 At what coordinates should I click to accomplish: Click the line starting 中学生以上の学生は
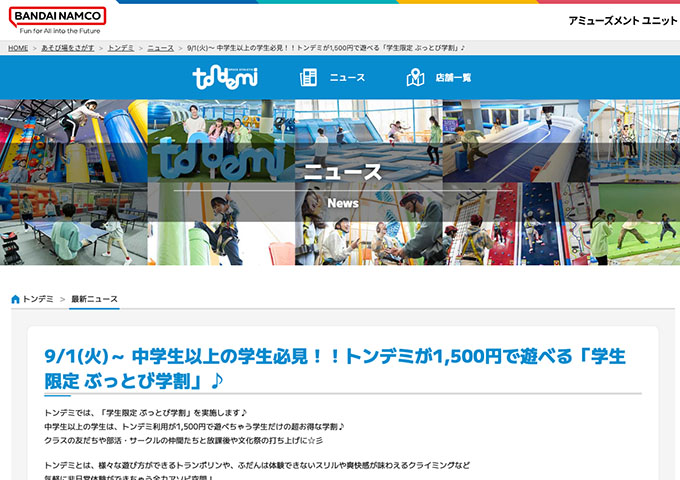point(194,427)
